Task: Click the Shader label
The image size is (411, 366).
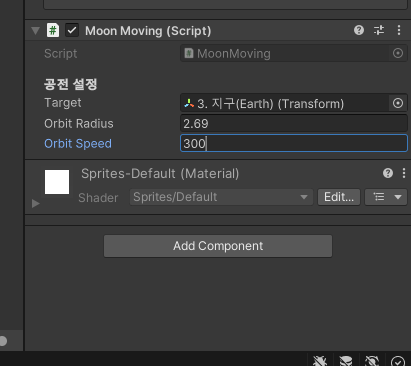Action: pyautogui.click(x=98, y=198)
